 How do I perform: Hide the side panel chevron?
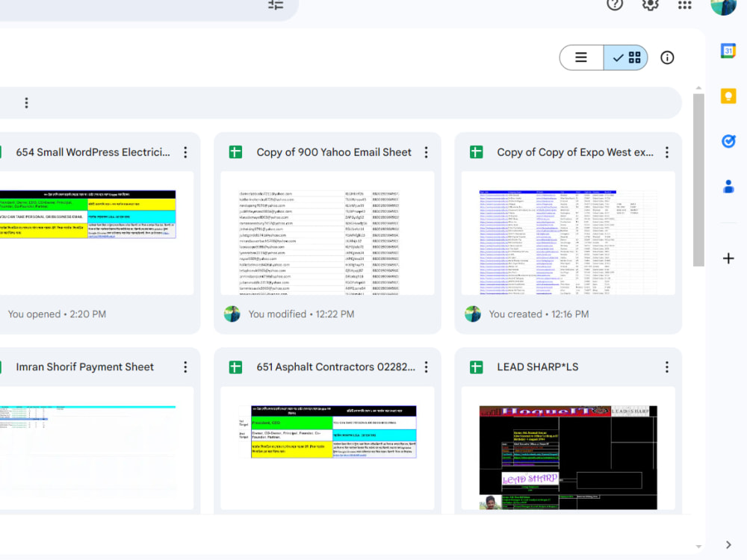tap(728, 544)
